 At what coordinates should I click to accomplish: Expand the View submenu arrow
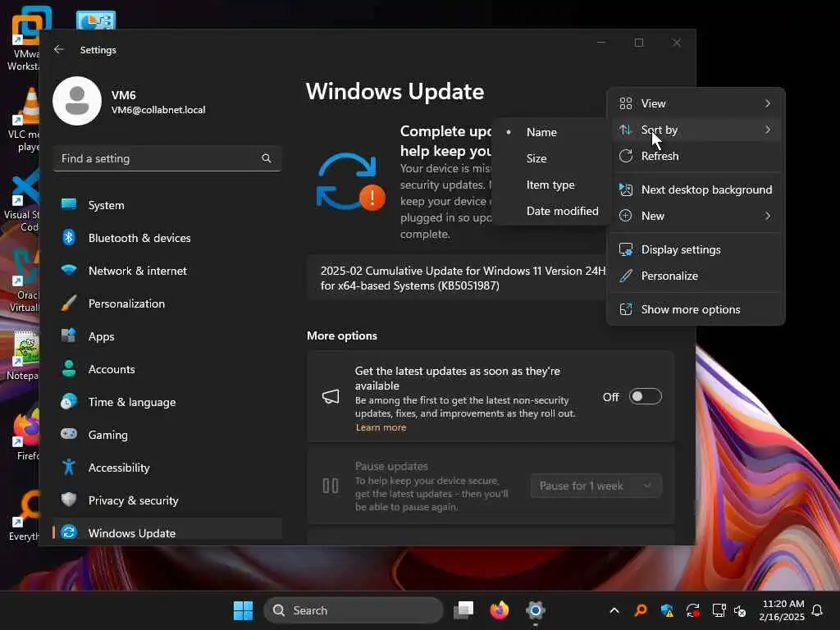pos(768,103)
